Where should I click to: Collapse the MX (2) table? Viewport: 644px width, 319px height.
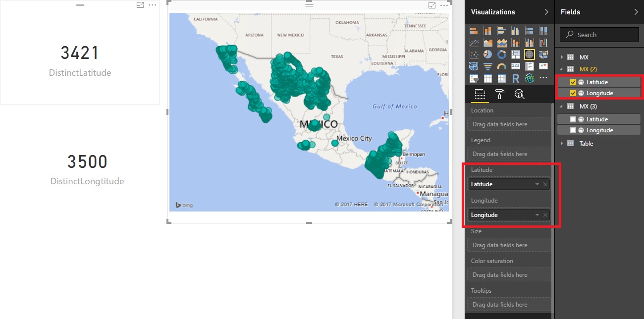click(x=562, y=69)
